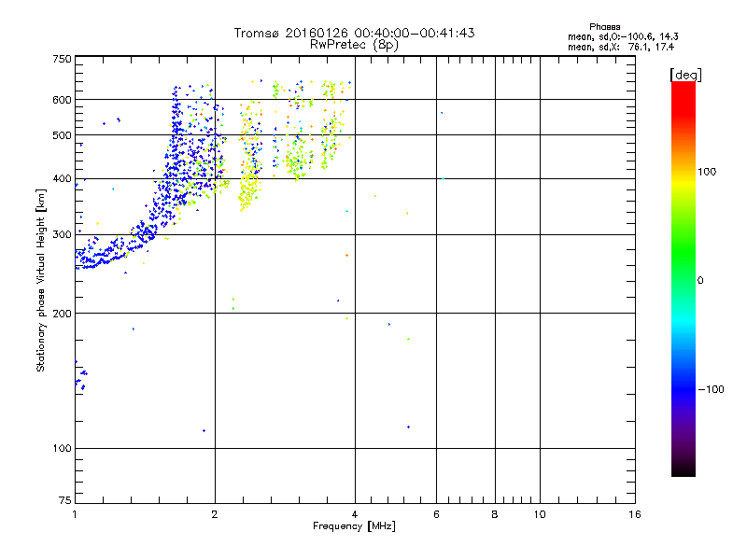Click the 'mean, sd,O:-100.6, 14.3' statistics line
This screenshot has width=747, height=560.
click(x=623, y=36)
